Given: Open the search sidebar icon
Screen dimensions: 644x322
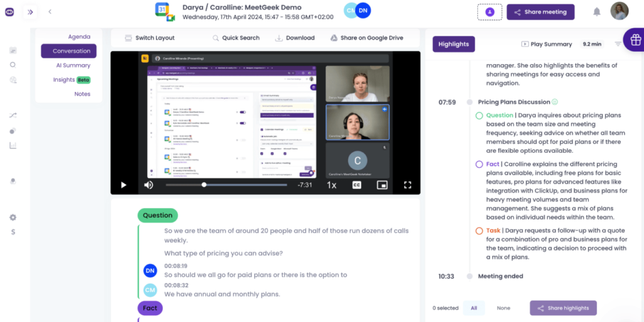Looking at the screenshot, I should [13, 65].
